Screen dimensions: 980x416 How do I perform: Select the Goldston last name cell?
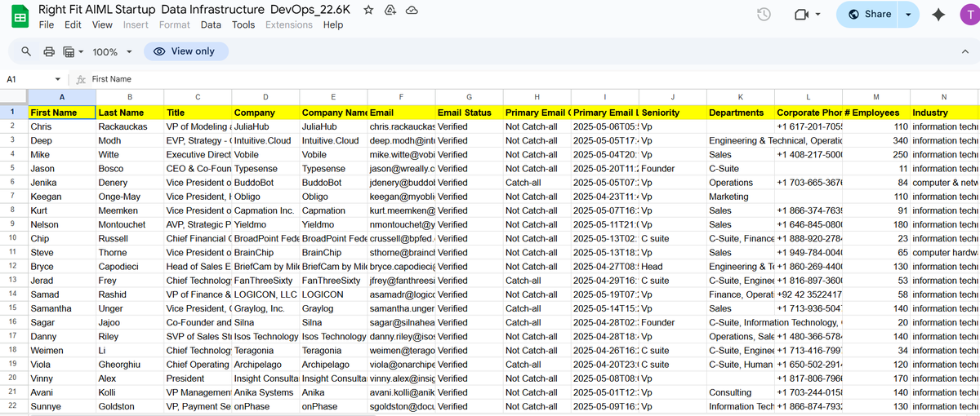pyautogui.click(x=130, y=406)
